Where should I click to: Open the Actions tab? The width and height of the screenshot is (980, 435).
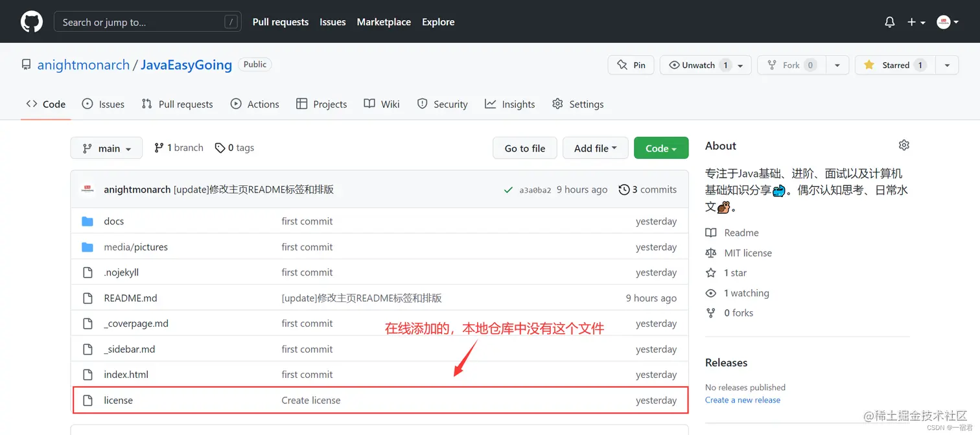pyautogui.click(x=255, y=104)
